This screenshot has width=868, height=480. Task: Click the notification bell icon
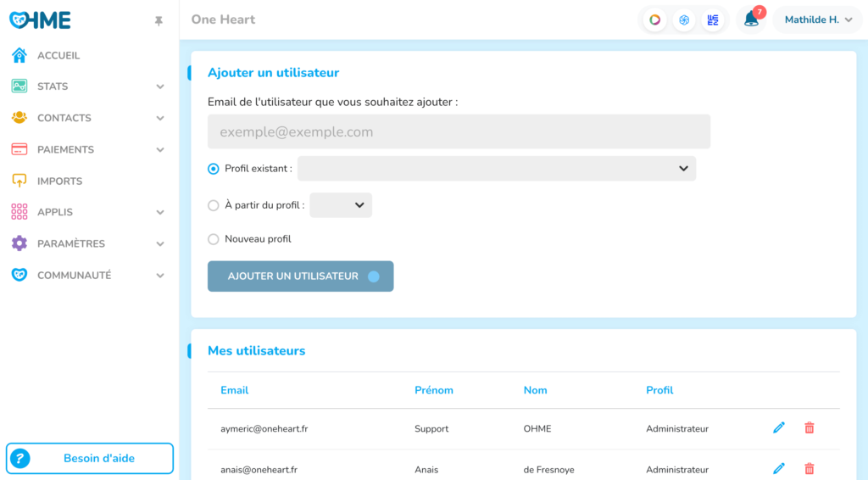pos(751,20)
